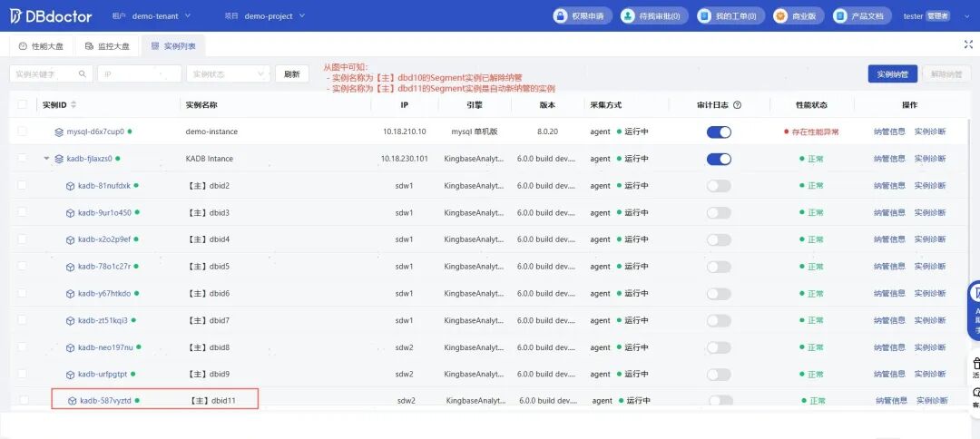Click the 刷新 button
The width and height of the screenshot is (980, 439).
292,73
